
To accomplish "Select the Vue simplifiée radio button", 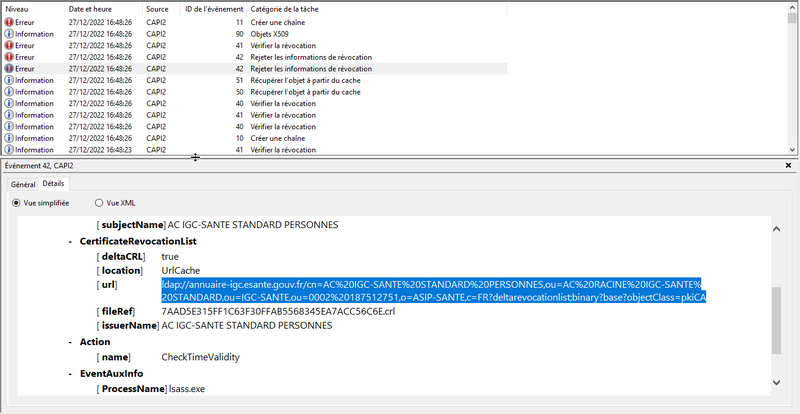I will tap(16, 203).
